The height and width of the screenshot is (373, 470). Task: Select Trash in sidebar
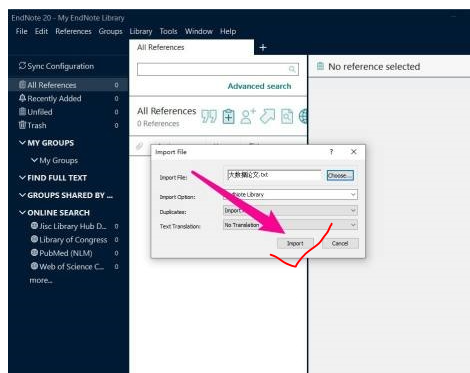click(x=68, y=125)
